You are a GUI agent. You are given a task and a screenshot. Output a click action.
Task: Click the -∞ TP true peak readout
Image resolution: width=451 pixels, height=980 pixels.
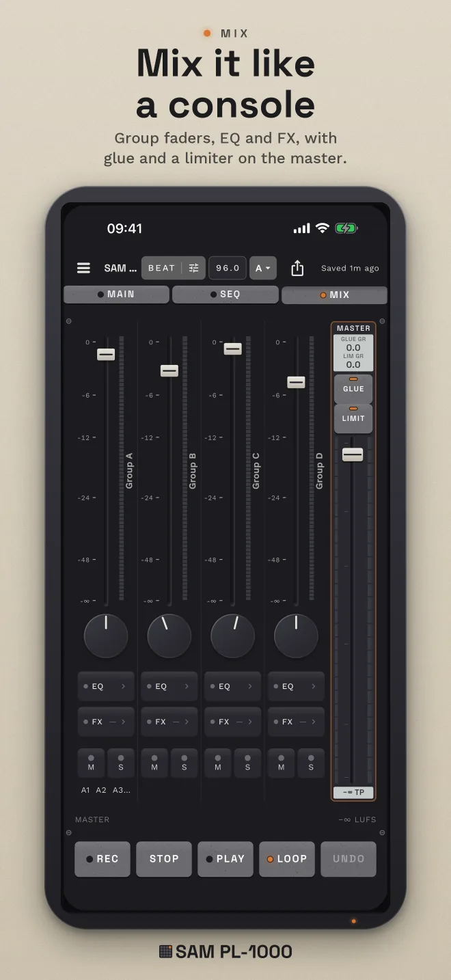(x=353, y=793)
